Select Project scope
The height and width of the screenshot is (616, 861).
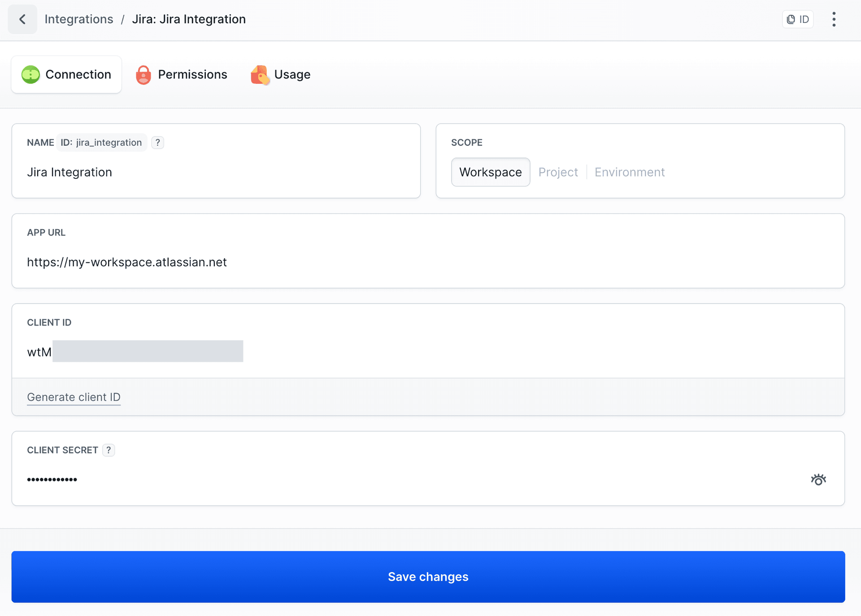click(558, 172)
